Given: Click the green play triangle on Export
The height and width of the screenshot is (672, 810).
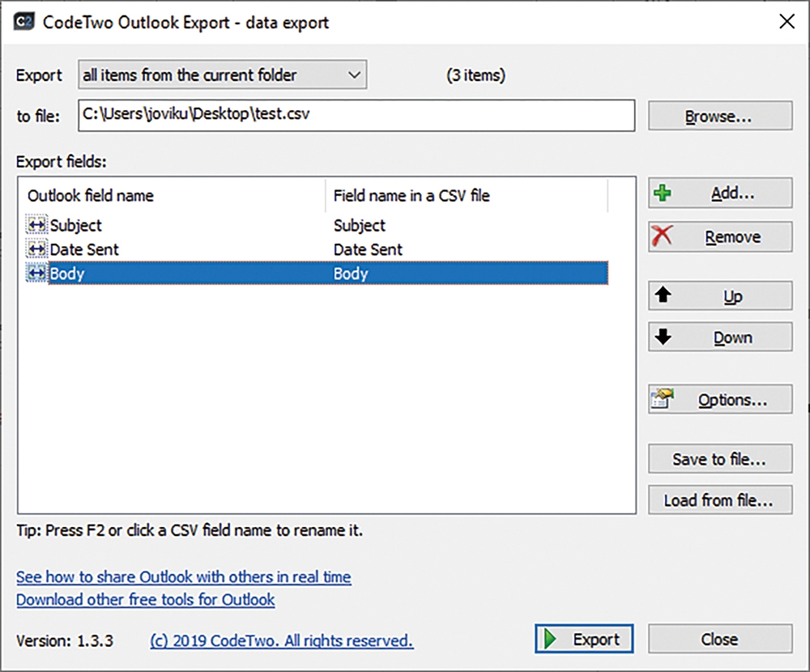Looking at the screenshot, I should point(550,639).
